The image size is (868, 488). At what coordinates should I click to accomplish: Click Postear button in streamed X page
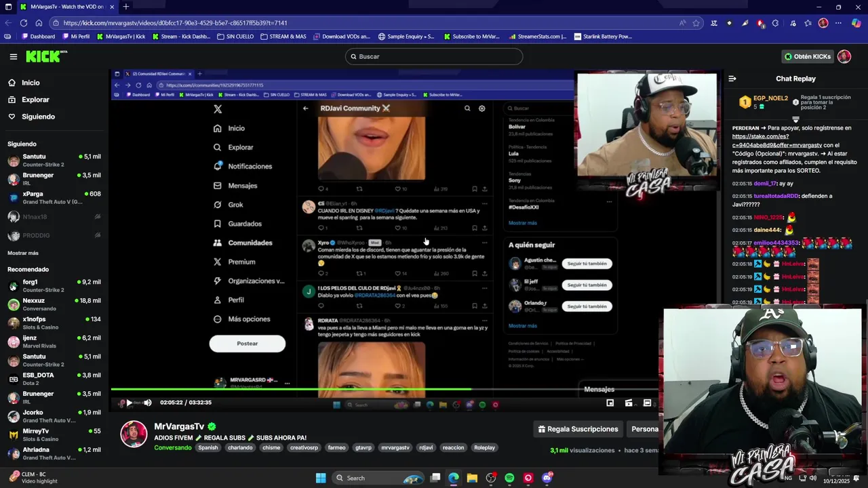point(248,344)
